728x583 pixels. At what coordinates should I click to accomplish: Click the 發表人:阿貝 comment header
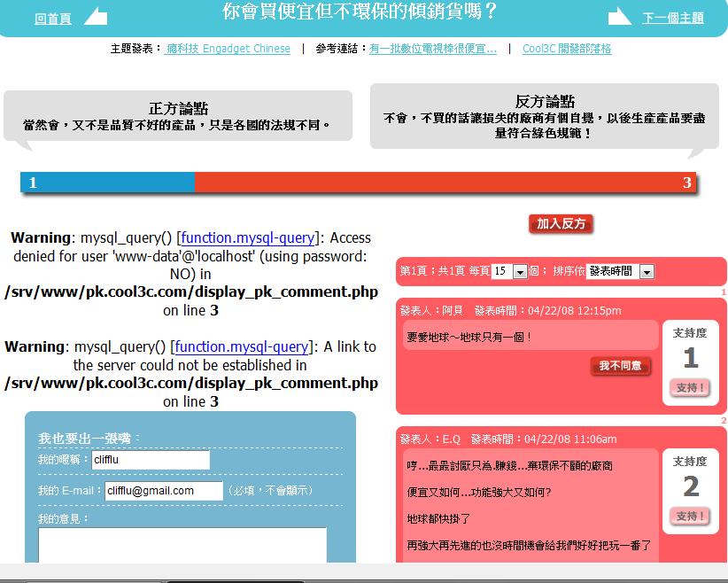[510, 310]
